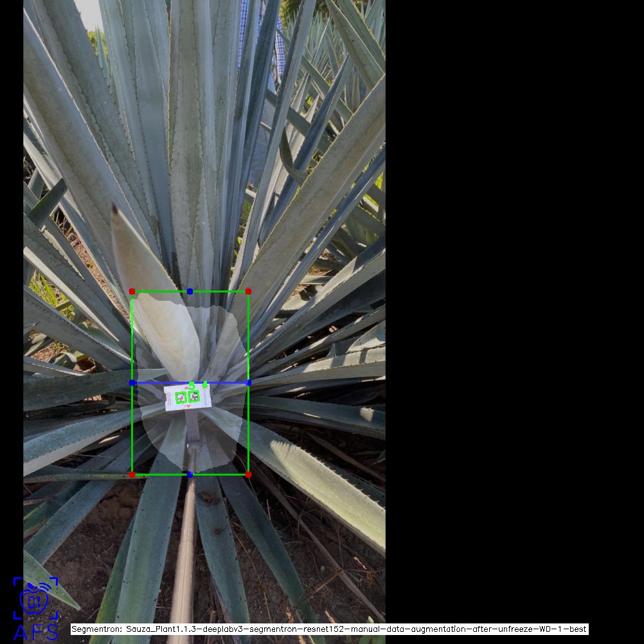Click the green marker ID number 4
644x644 pixels.
(205, 385)
